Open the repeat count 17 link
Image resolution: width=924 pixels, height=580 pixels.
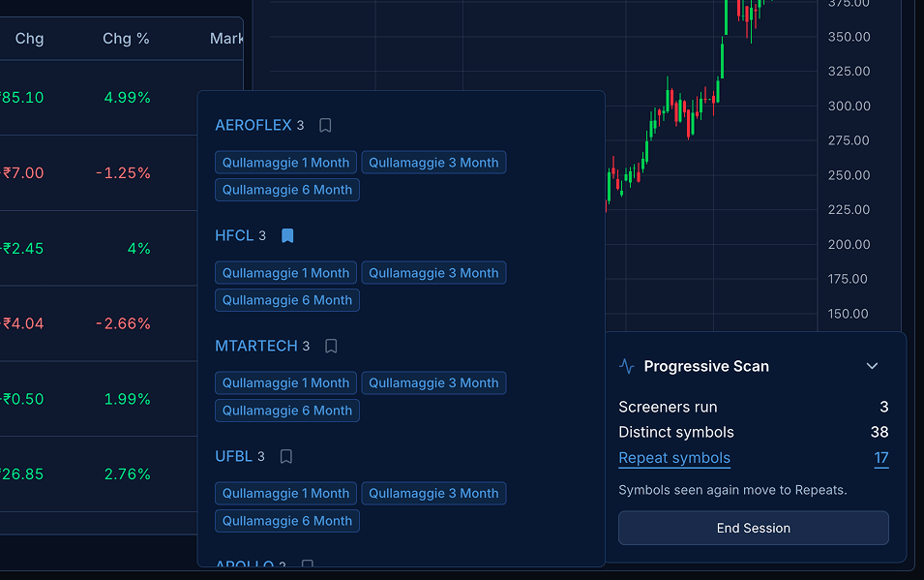point(881,458)
